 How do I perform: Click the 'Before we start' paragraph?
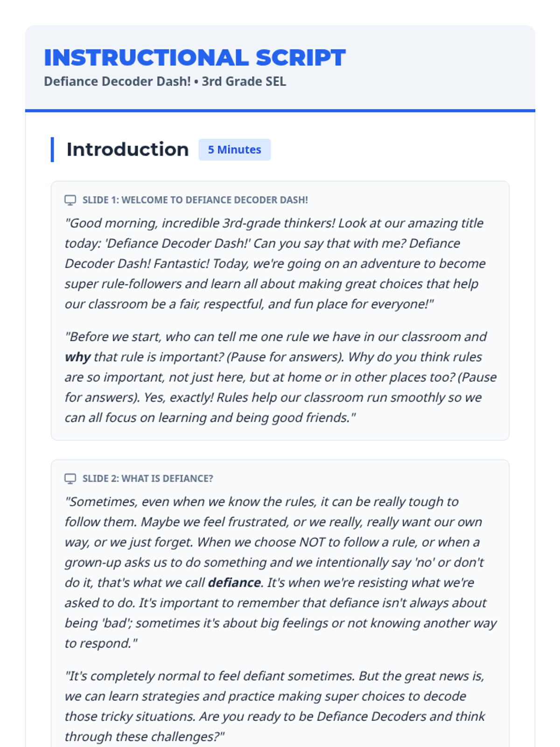pyautogui.click(x=280, y=377)
